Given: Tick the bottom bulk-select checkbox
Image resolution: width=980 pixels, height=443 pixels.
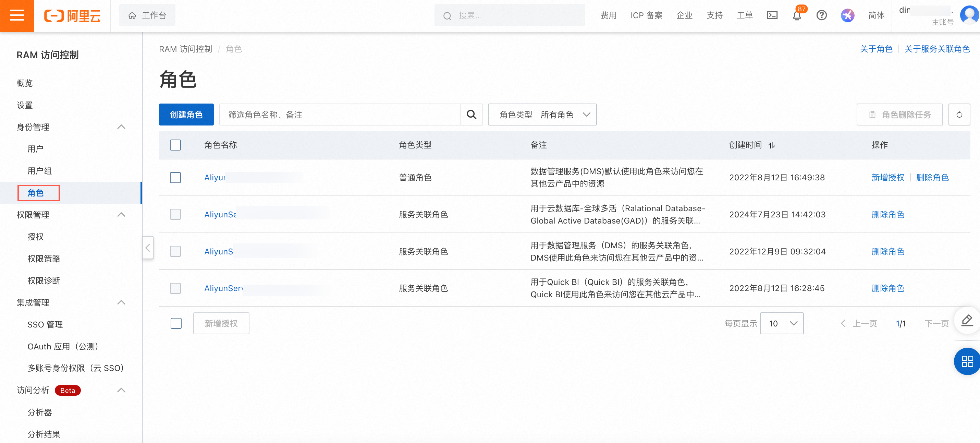Looking at the screenshot, I should pyautogui.click(x=176, y=323).
